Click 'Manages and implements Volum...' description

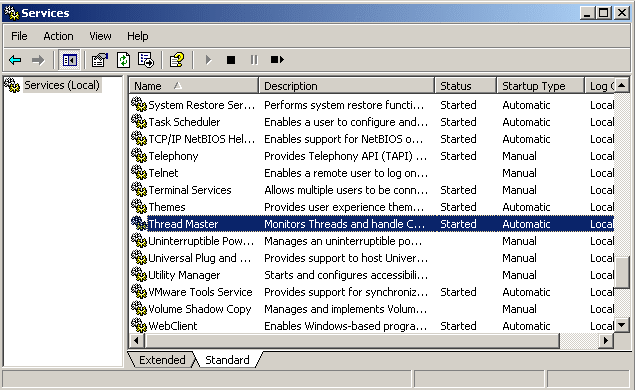click(x=345, y=309)
